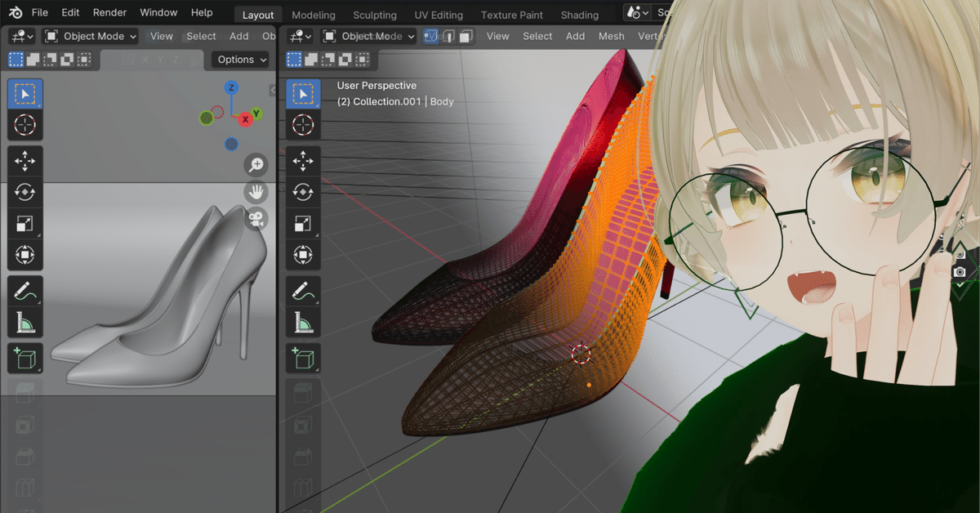980x513 pixels.
Task: Set extend-selection mode in right viewport header
Action: coord(310,60)
